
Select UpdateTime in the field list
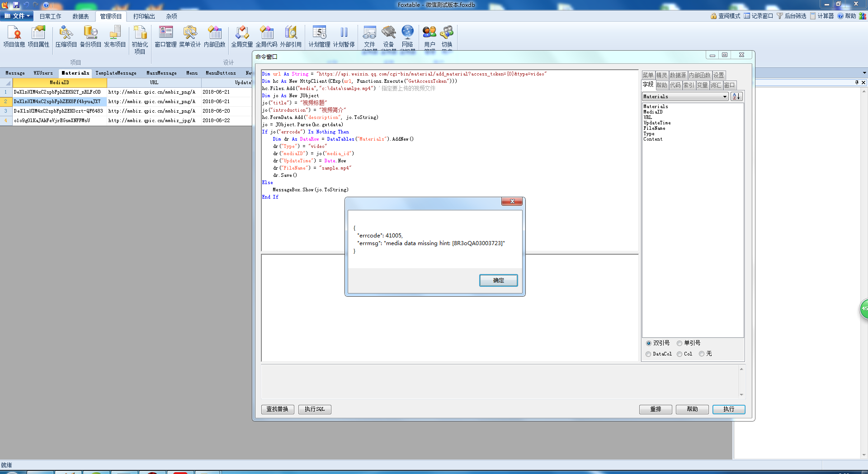point(657,123)
